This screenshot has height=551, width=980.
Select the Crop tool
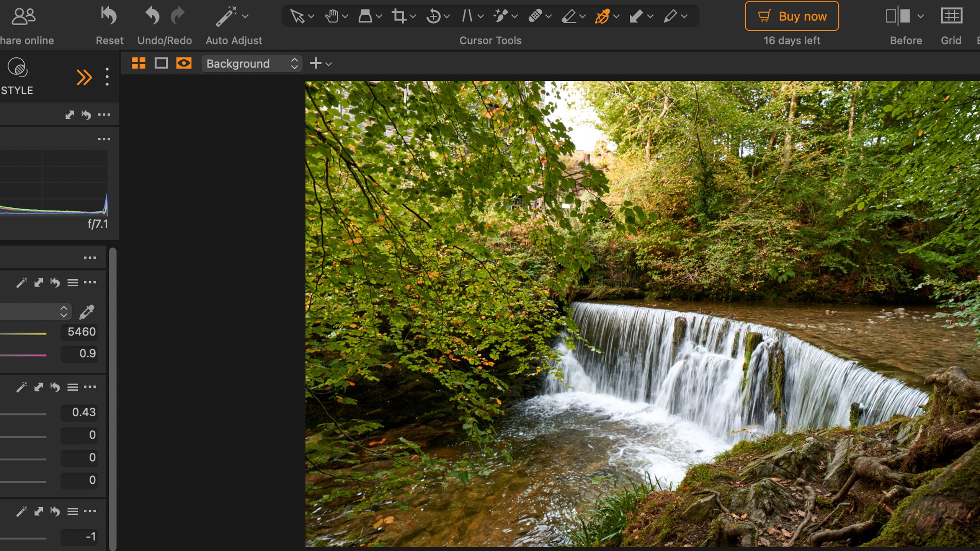[400, 15]
